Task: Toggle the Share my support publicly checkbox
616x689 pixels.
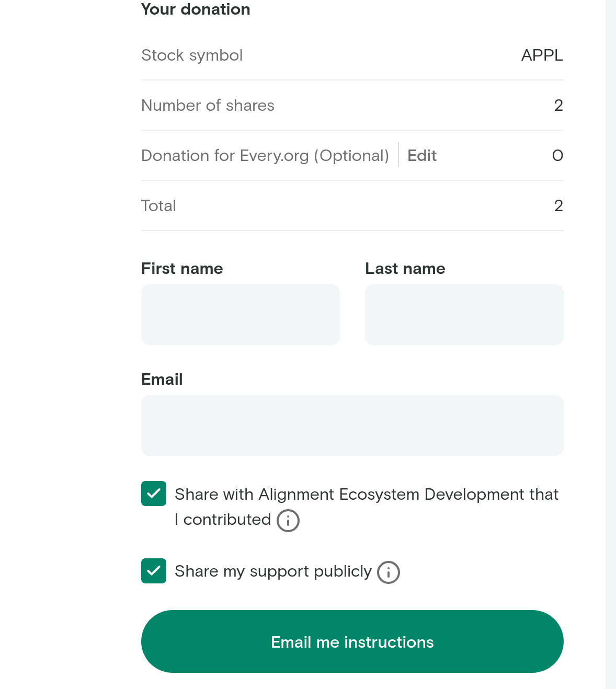Action: (154, 571)
